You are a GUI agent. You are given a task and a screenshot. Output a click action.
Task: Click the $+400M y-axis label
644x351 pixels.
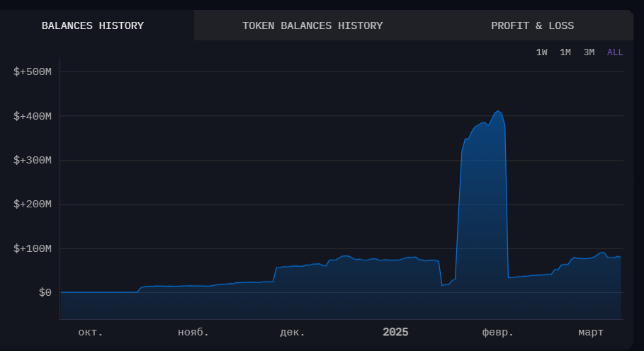pyautogui.click(x=33, y=116)
